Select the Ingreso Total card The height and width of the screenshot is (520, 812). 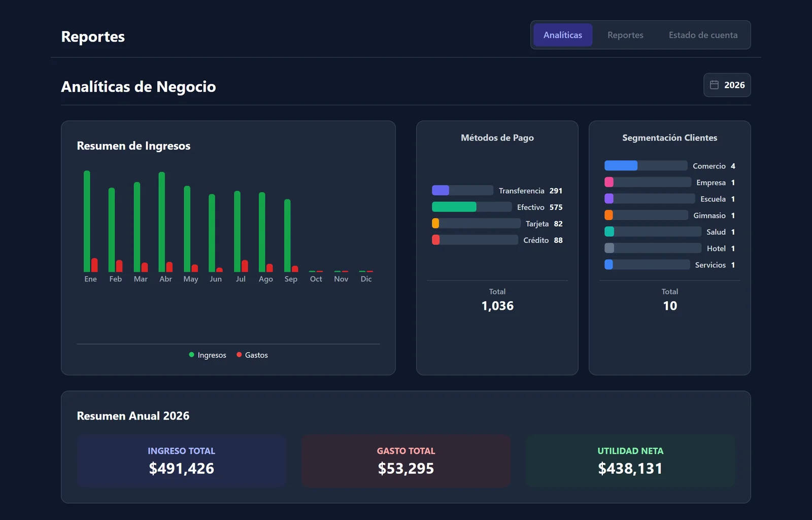tap(182, 461)
